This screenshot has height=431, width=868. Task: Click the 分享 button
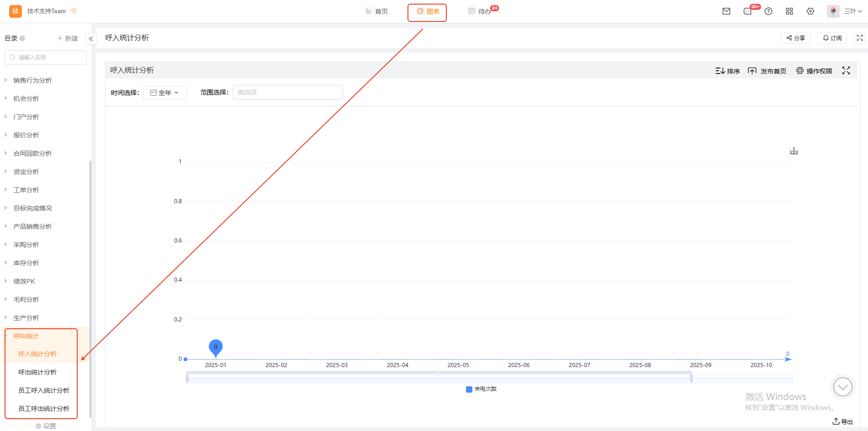pos(795,38)
